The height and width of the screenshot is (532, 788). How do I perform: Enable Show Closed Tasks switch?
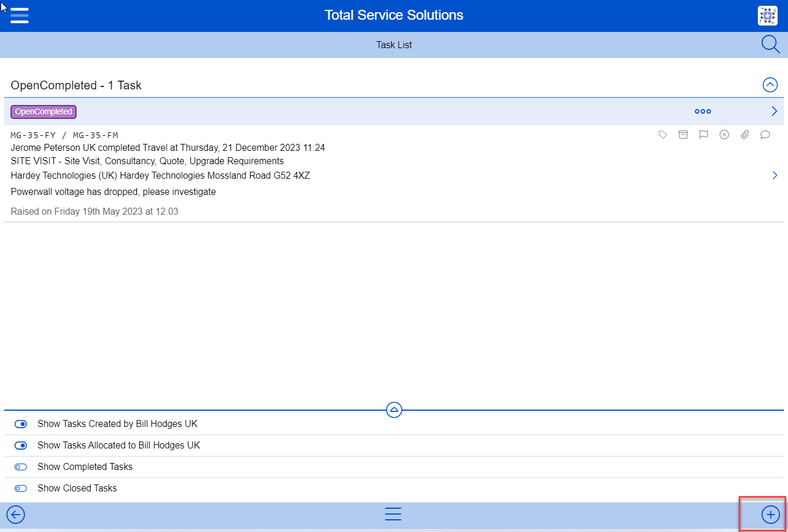point(21,488)
